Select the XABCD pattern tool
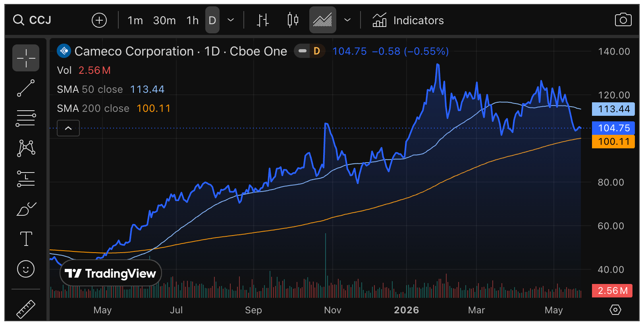 (x=26, y=148)
